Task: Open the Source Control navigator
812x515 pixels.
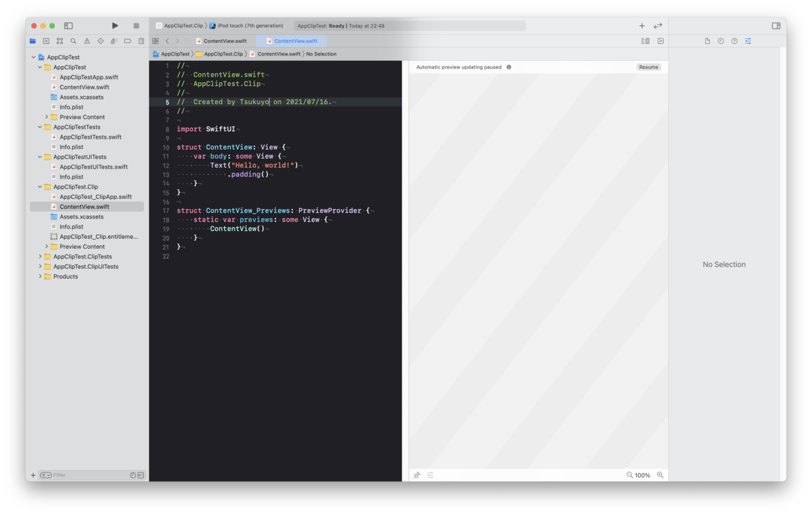Action: [x=46, y=41]
